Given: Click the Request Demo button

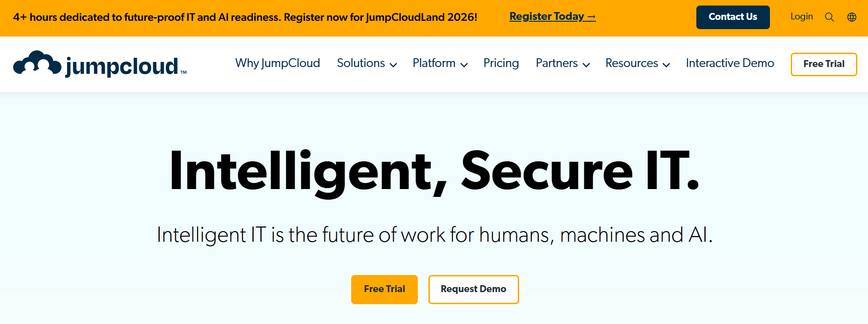Looking at the screenshot, I should (473, 289).
